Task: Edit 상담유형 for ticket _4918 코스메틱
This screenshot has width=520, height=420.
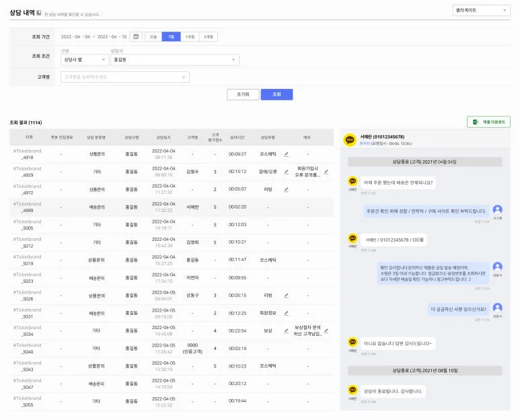Action: coord(286,154)
